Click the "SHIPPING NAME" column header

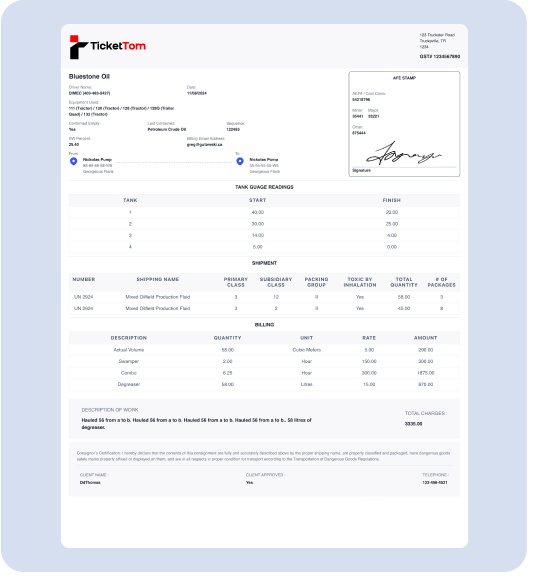[x=158, y=279]
